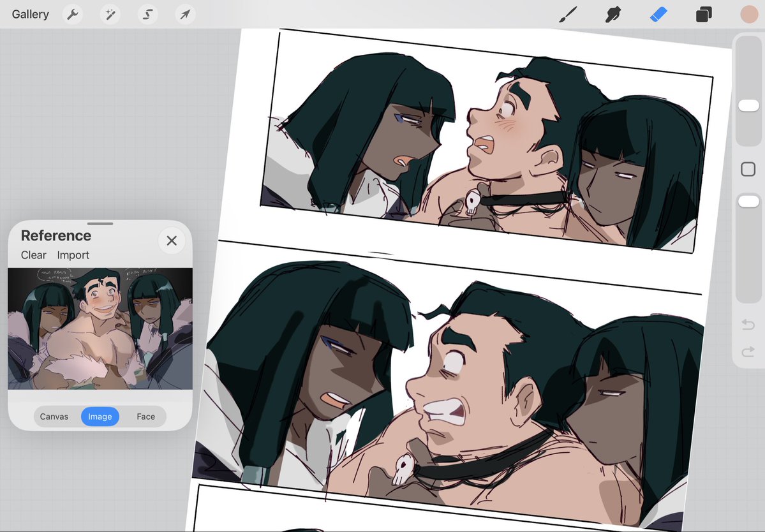The height and width of the screenshot is (532, 765).
Task: Open the Actions wrench menu
Action: 73,14
